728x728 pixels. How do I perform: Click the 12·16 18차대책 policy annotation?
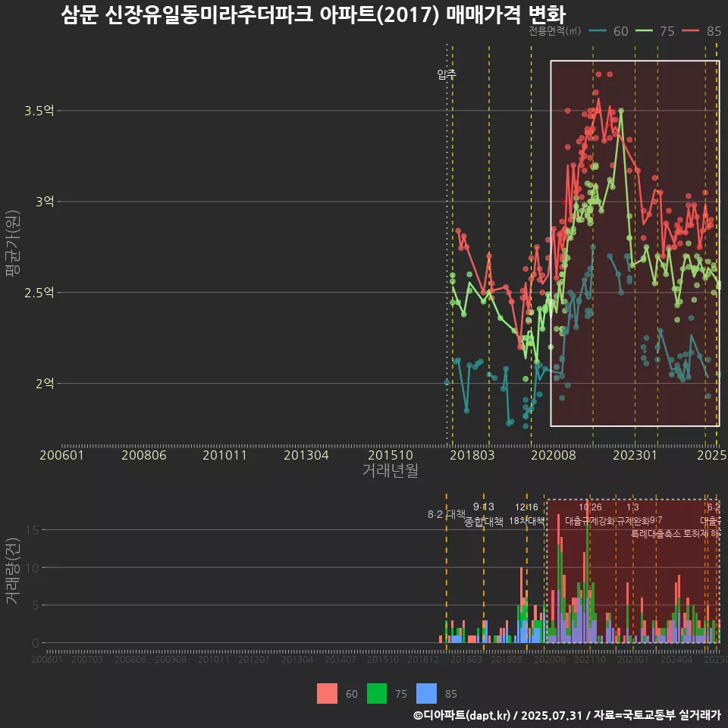pyautogui.click(x=526, y=514)
